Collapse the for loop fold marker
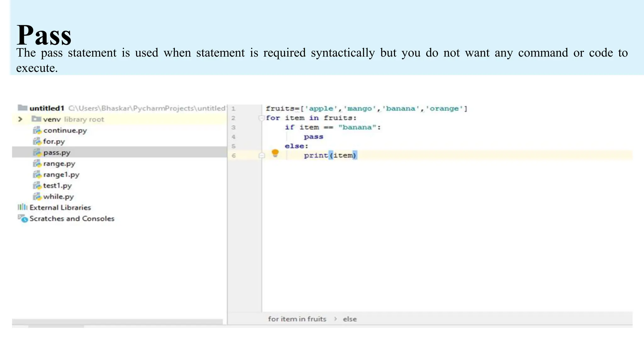Viewport: 644px width, 362px height. coord(261,118)
